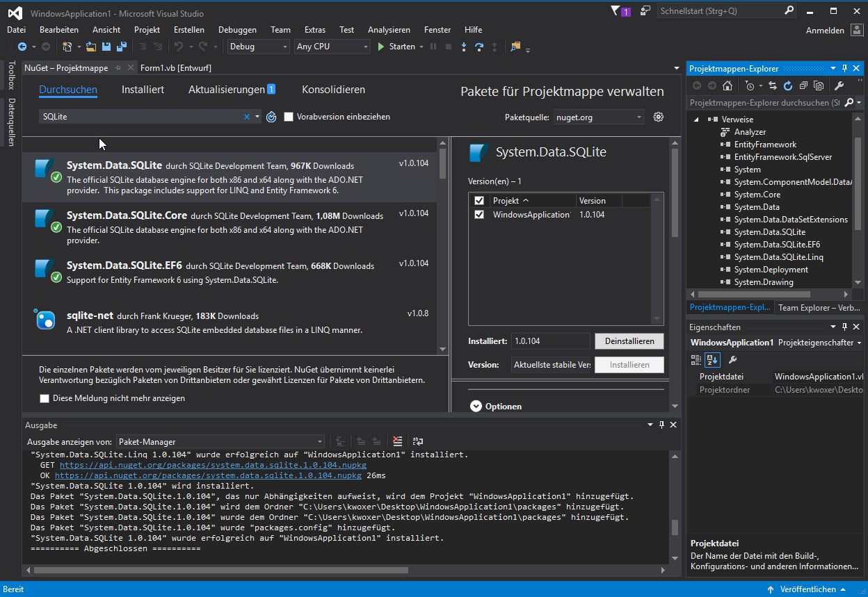Clear the SQLite search text with X
868x597 pixels.
tap(246, 117)
